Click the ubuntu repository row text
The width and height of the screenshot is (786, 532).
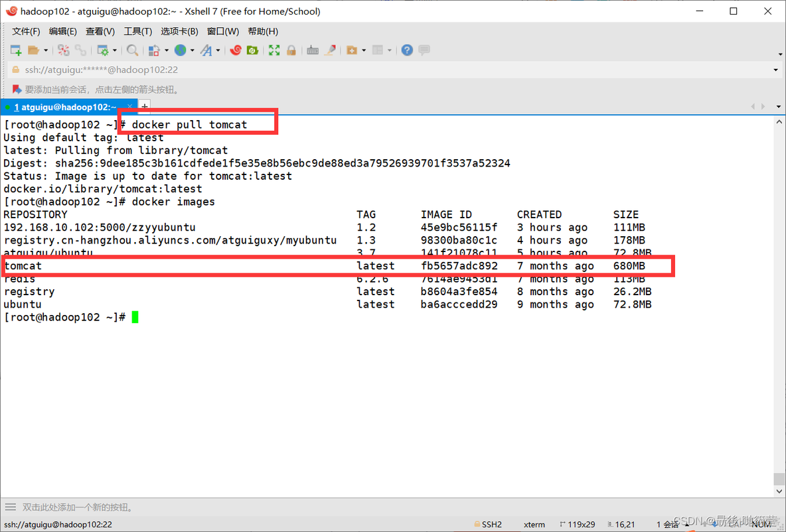point(23,304)
